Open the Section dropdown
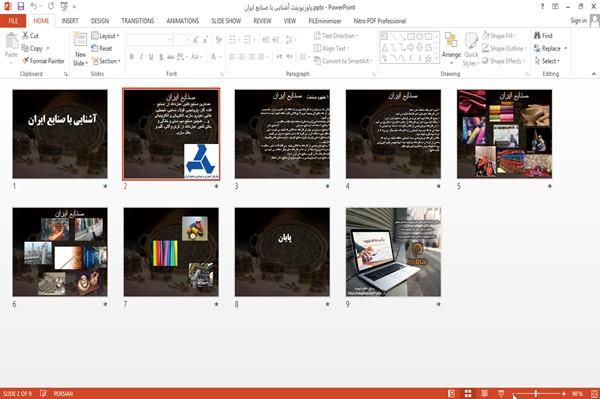This screenshot has width=600, height=399. 106,61
